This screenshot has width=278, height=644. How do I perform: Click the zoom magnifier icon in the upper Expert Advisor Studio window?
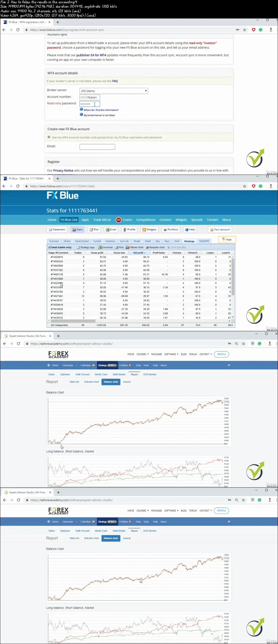[236, 344]
